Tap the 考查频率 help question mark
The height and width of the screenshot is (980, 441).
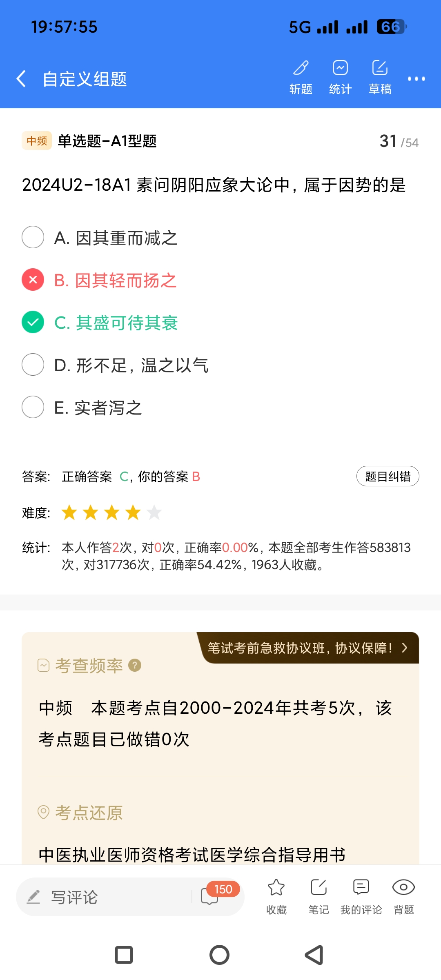pos(135,666)
